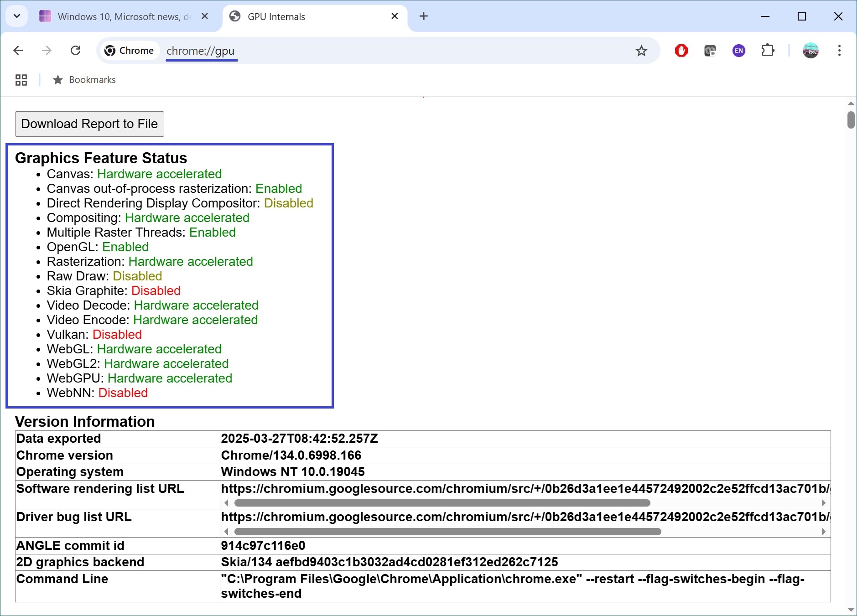This screenshot has height=616, width=857.
Task: Click the Rasterization: Hardware accelerated entry
Action: [x=150, y=262]
